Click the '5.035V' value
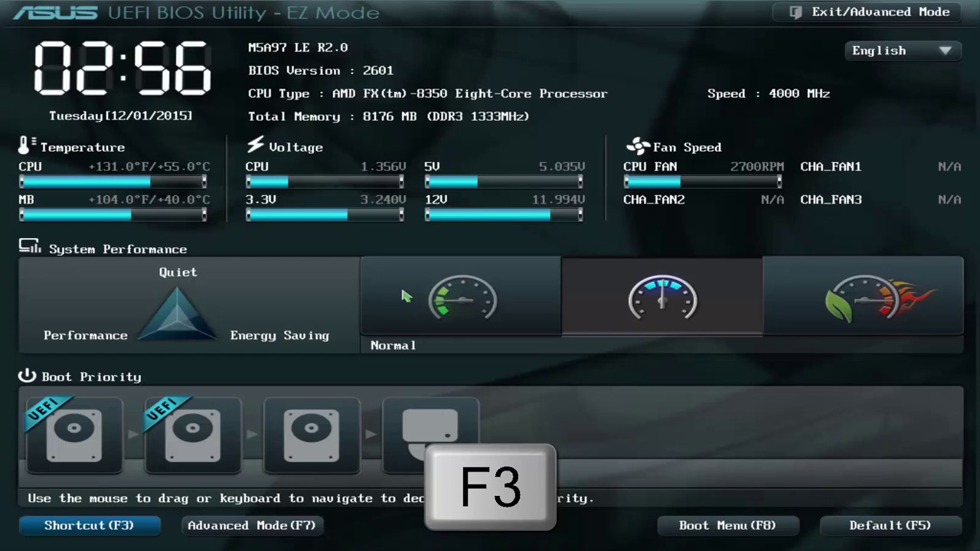The width and height of the screenshot is (980, 551). [x=562, y=166]
